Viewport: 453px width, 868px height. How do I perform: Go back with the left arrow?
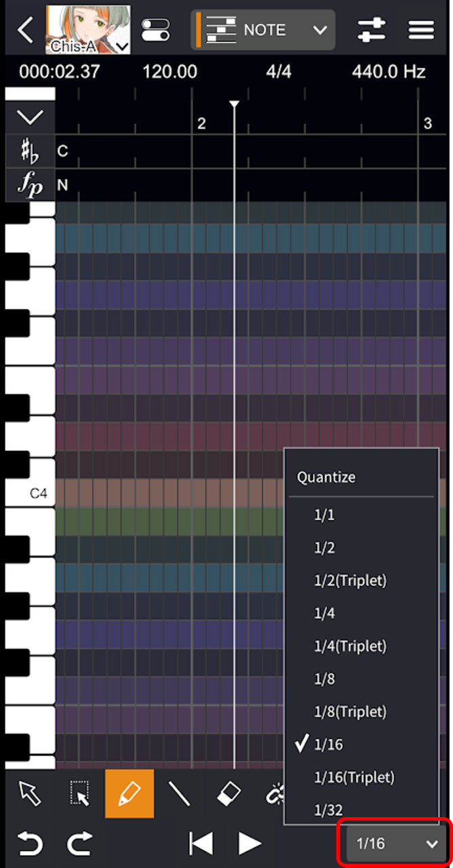point(24,30)
